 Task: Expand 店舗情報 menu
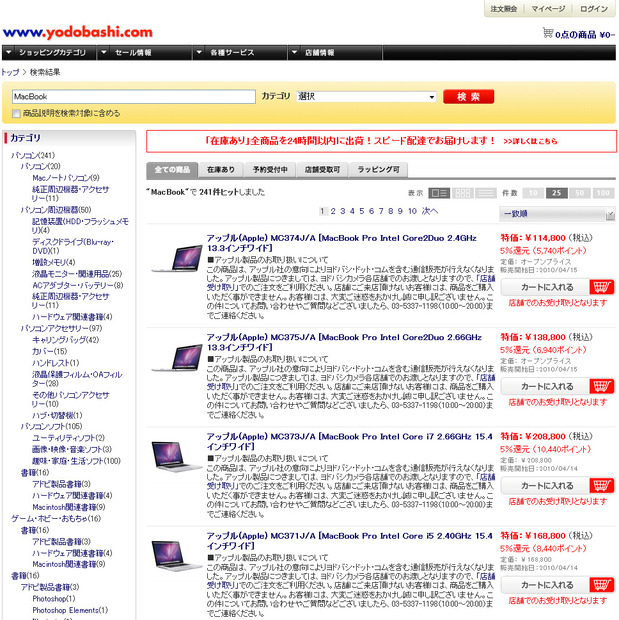pos(335,53)
